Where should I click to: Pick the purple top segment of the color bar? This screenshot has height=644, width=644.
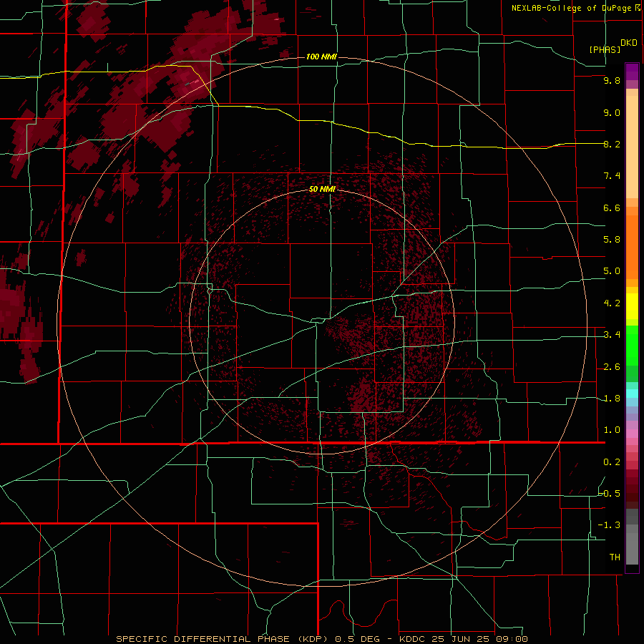[632, 72]
